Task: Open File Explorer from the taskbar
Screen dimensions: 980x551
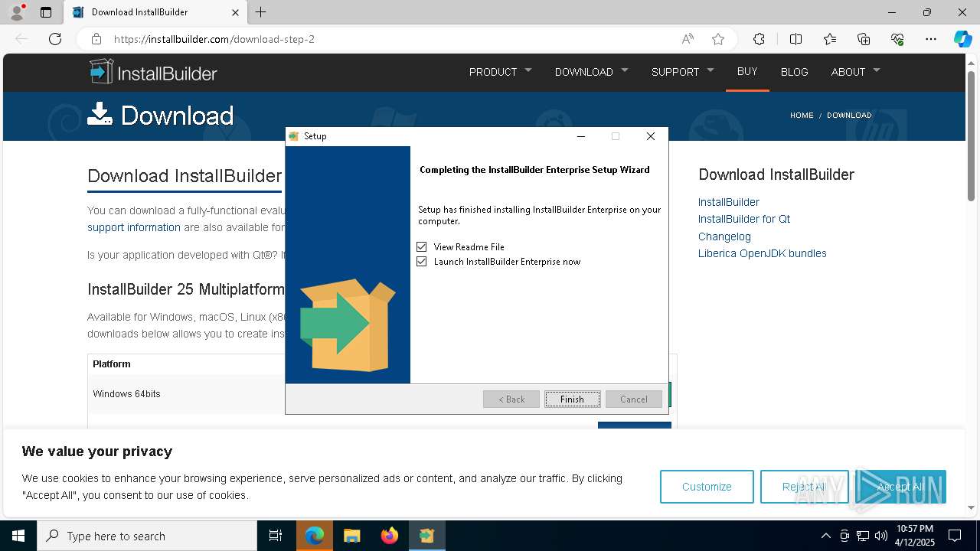Action: click(352, 536)
